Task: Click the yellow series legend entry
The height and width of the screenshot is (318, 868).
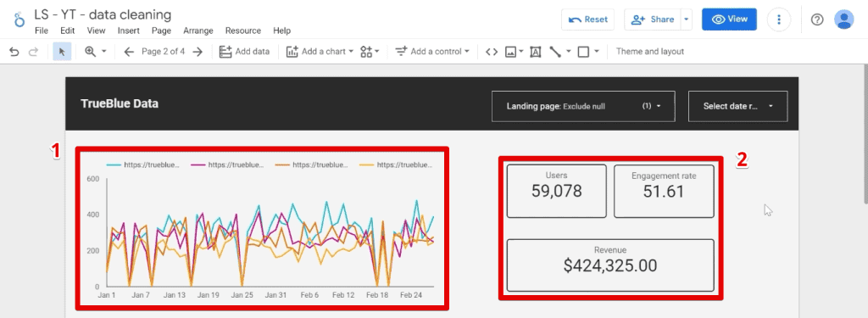Action: click(x=396, y=165)
